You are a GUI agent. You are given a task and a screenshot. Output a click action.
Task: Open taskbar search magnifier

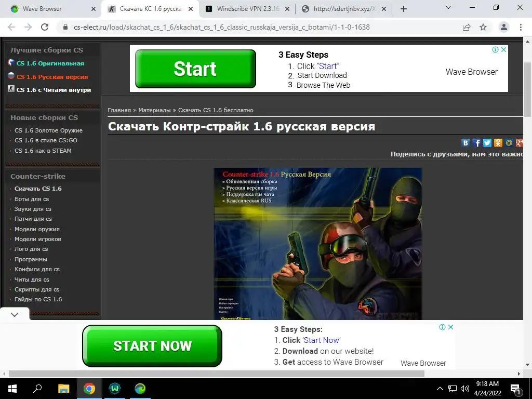coord(37,388)
